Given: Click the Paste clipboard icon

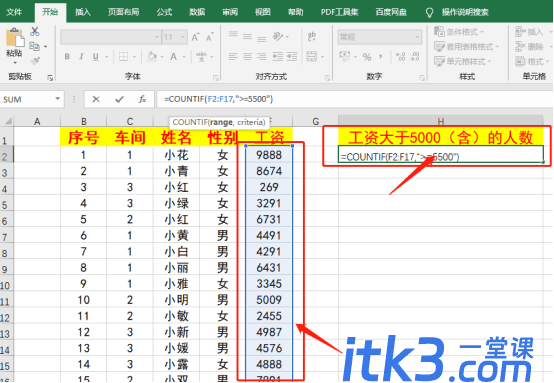Looking at the screenshot, I should [14, 38].
